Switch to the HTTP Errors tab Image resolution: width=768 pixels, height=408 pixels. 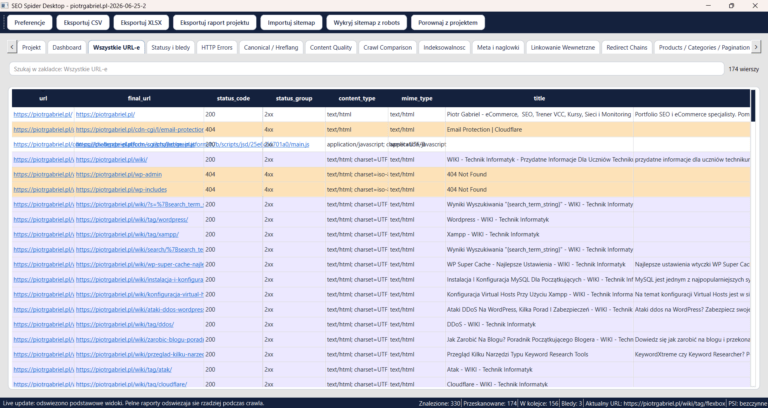(x=217, y=48)
